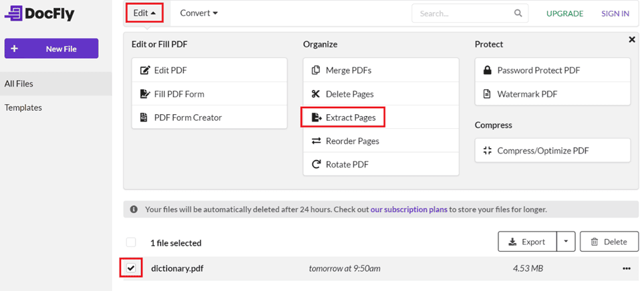Collapse the Edit dropdown menu
The width and height of the screenshot is (644, 291).
[x=144, y=13]
